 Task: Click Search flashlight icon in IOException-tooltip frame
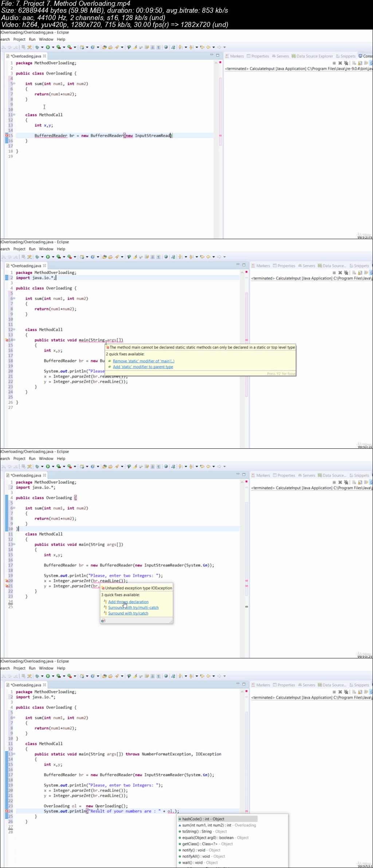click(117, 466)
